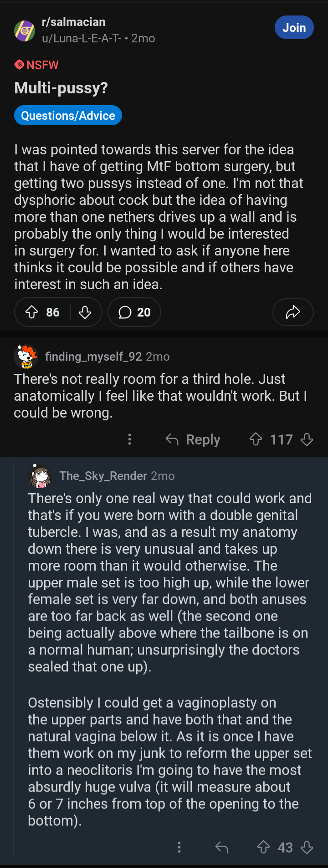This screenshot has height=868, width=328.
Task: Collapse thread via the left indent line
Action: [14, 660]
